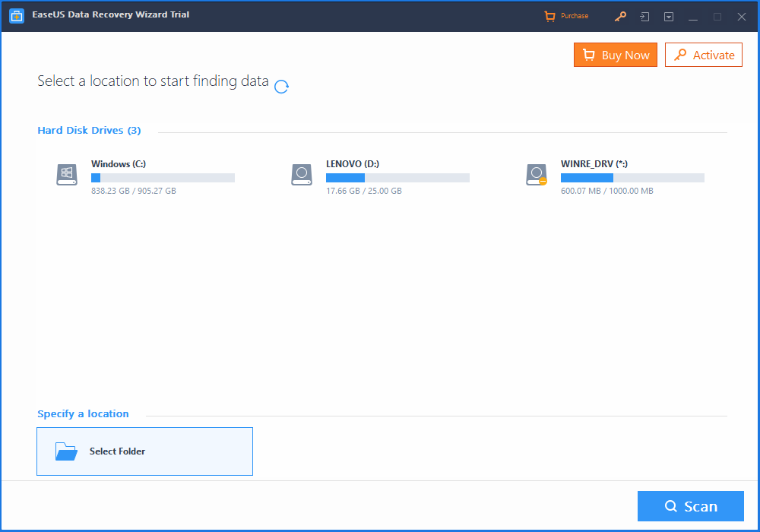Image resolution: width=760 pixels, height=532 pixels.
Task: Click the key activation icon in title bar
Action: coord(620,17)
